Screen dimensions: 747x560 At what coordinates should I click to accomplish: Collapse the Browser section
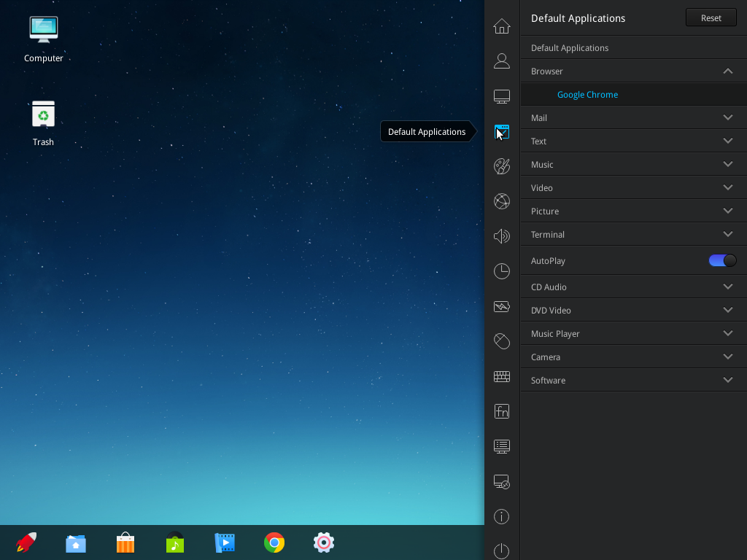[633, 71]
